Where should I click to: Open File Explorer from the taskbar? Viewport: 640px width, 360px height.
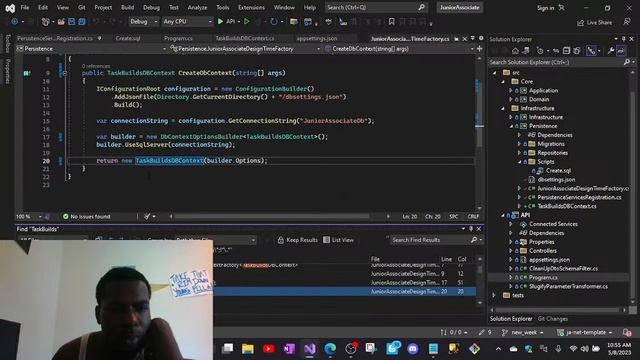[247, 349]
